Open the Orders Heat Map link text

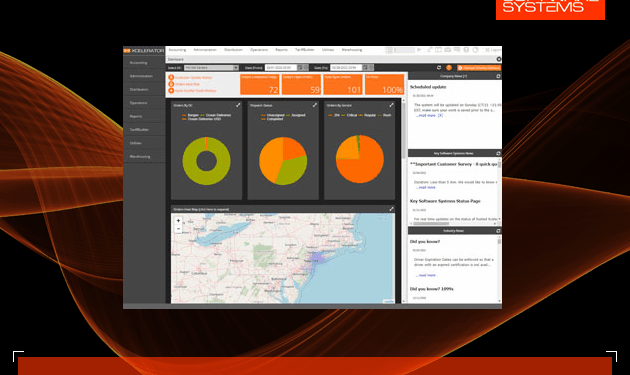(187, 84)
